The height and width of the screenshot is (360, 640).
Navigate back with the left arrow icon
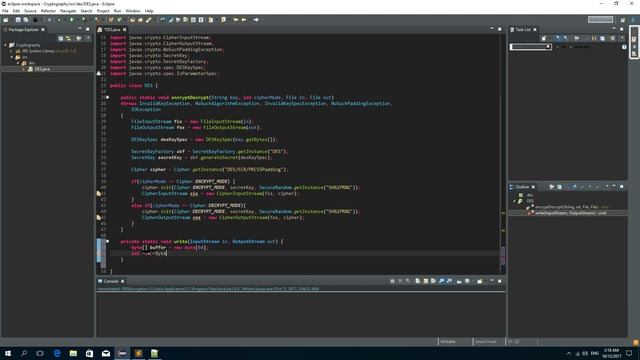[x=244, y=20]
